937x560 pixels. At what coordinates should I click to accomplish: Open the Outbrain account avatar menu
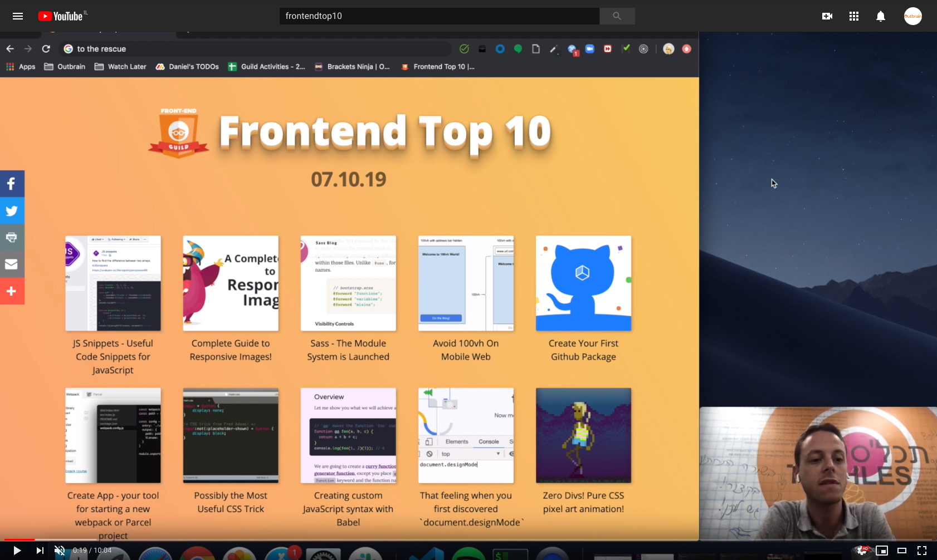[913, 16]
